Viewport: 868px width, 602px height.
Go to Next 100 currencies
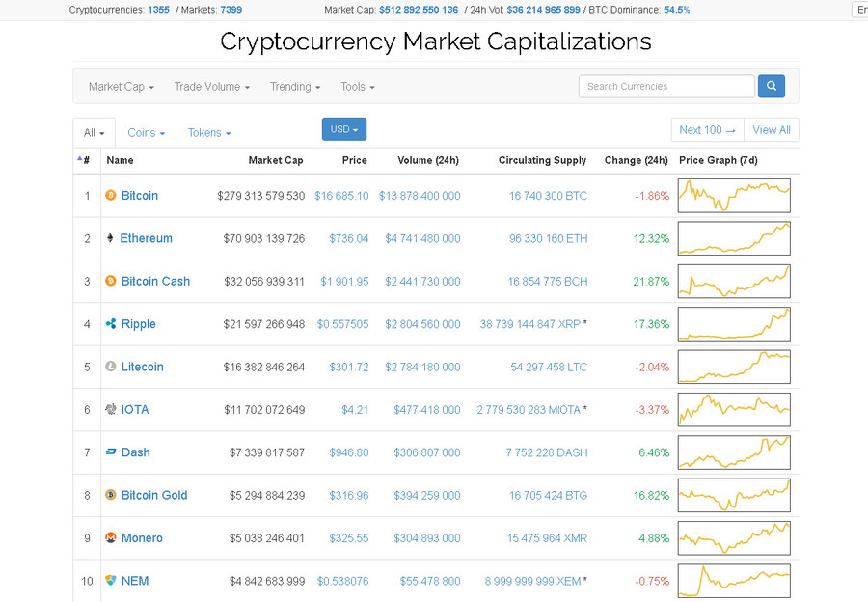(708, 130)
